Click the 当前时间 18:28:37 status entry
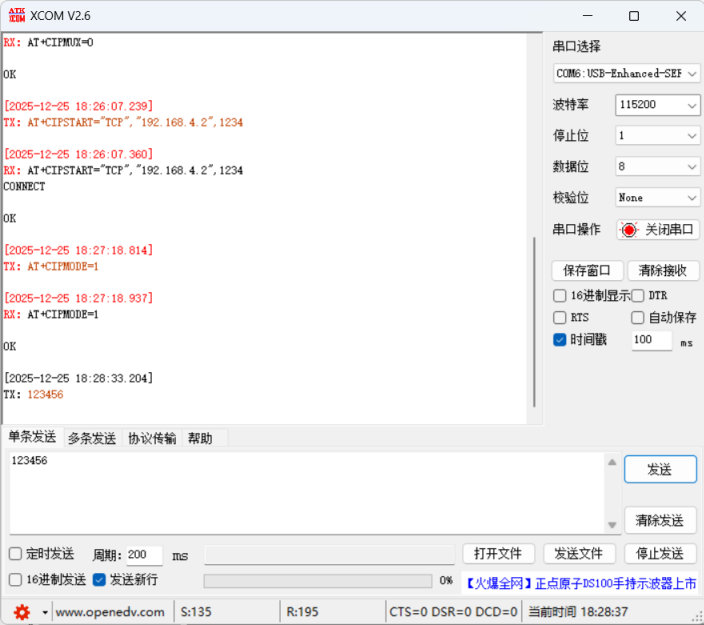The image size is (704, 625). [578, 612]
